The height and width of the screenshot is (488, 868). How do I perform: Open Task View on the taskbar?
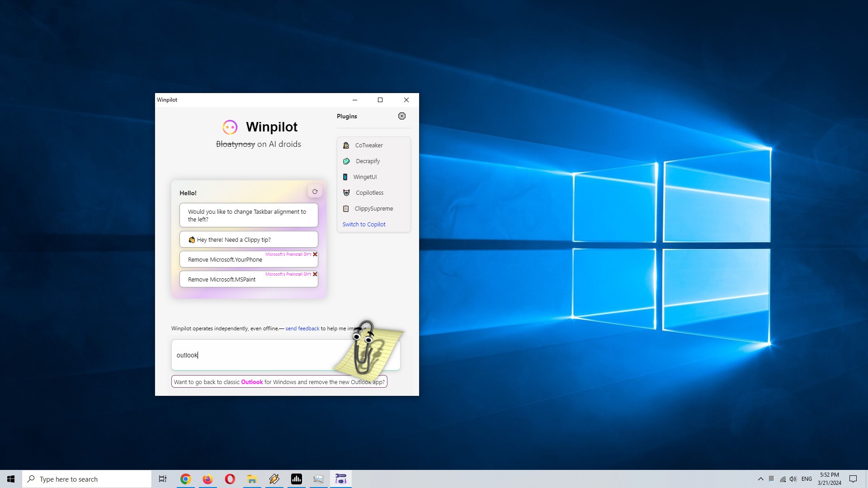tap(163, 479)
